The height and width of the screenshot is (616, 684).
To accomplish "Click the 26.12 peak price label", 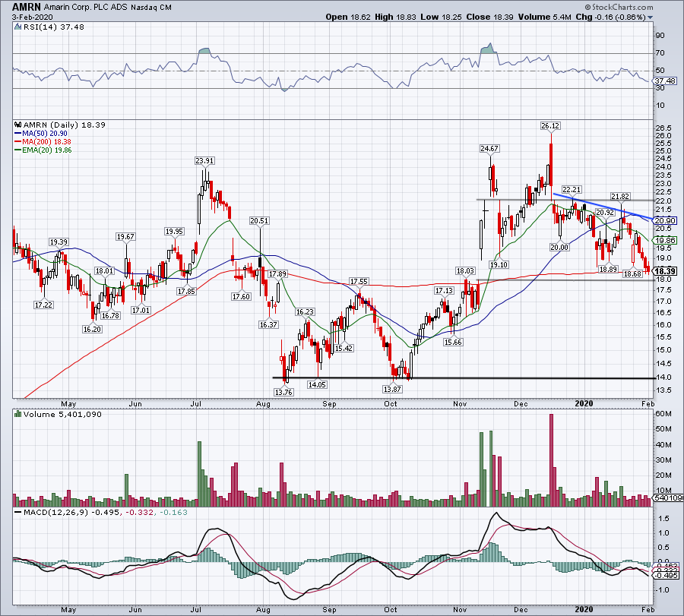I will point(550,125).
